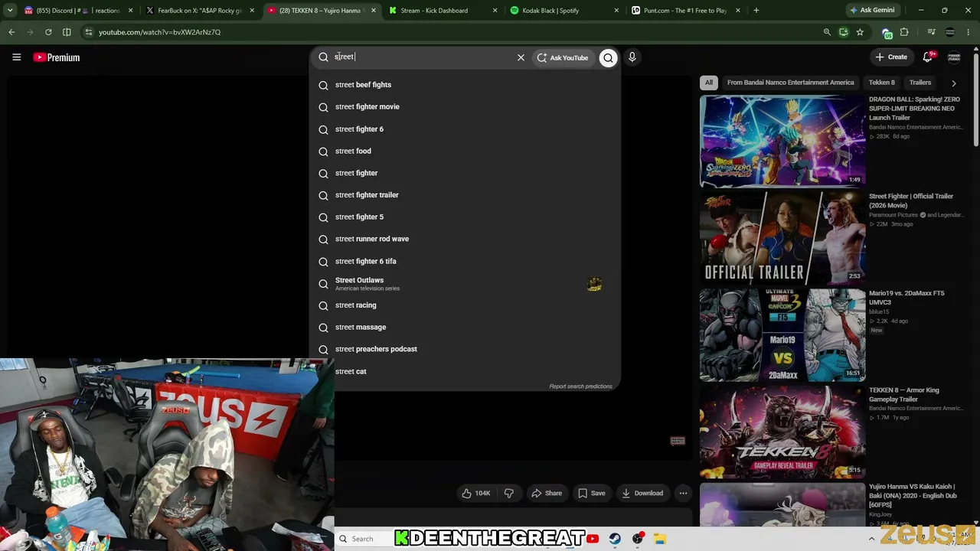Screen dimensions: 980x551
Task: Reload the YouTube page
Action: click(x=48, y=32)
